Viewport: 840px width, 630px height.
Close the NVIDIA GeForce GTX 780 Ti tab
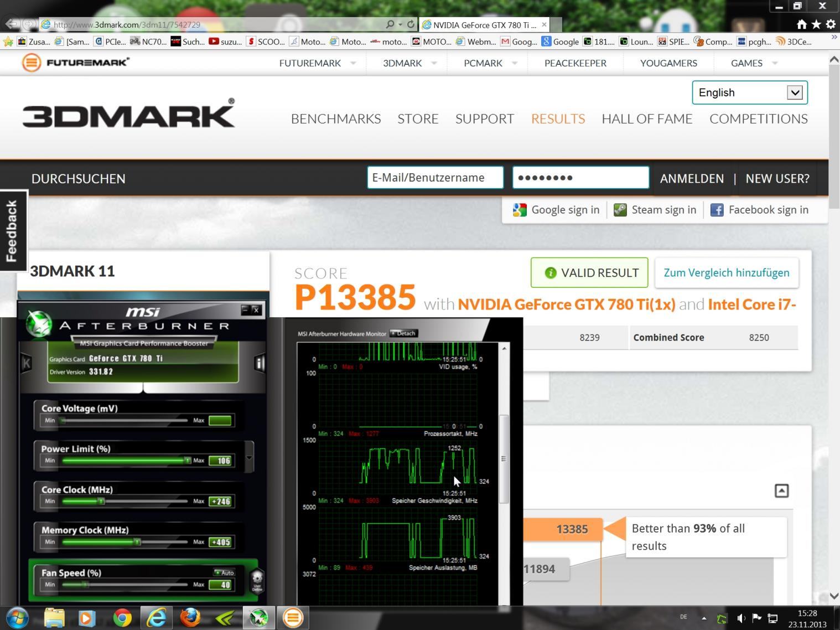pyautogui.click(x=545, y=24)
